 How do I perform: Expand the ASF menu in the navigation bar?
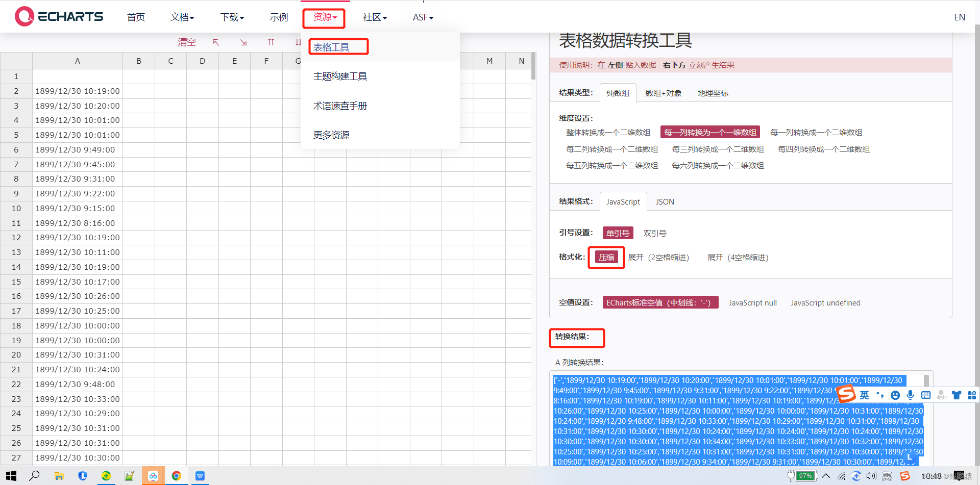[x=423, y=17]
